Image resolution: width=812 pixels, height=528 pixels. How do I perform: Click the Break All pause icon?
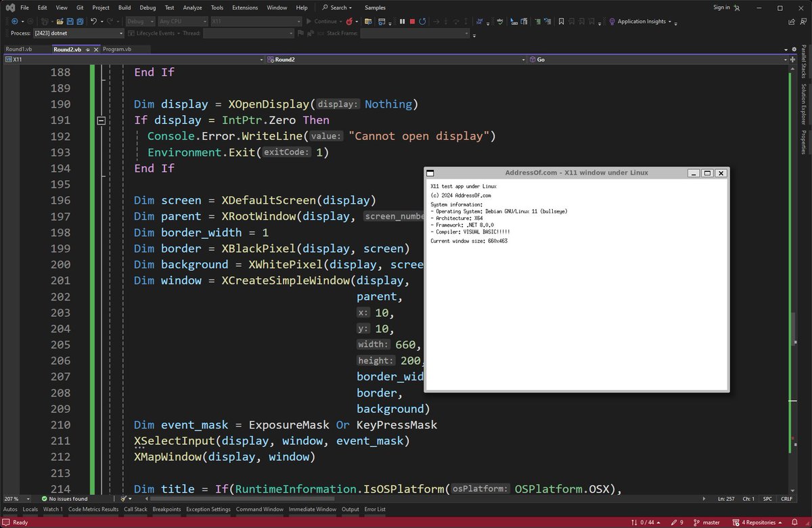pyautogui.click(x=402, y=21)
